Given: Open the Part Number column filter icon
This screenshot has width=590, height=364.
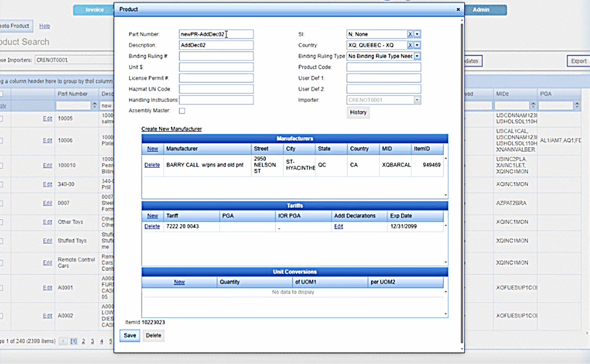Looking at the screenshot, I should point(95,105).
